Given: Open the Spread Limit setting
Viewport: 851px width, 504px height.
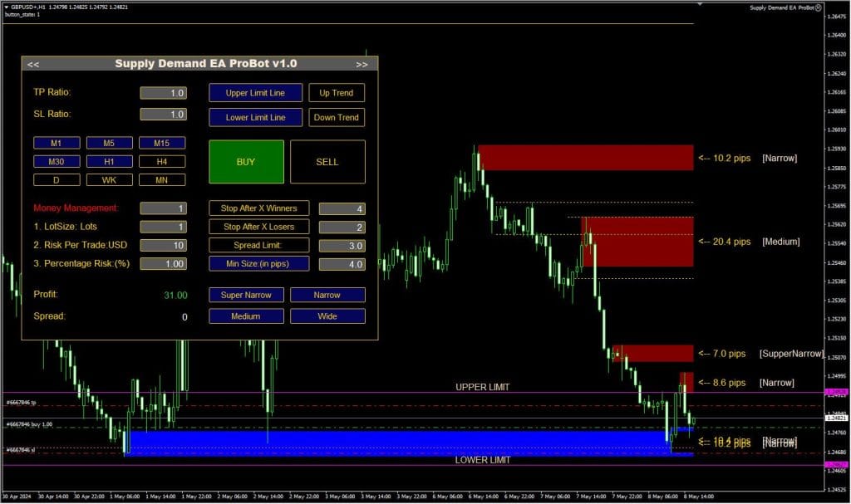Looking at the screenshot, I should 258,245.
